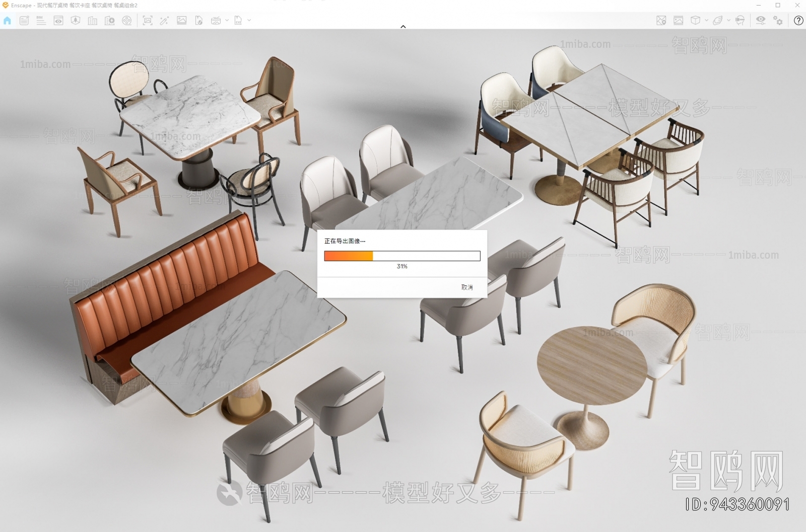Expand the view projection dropdown next to cube
The image size is (806, 532).
(706, 21)
